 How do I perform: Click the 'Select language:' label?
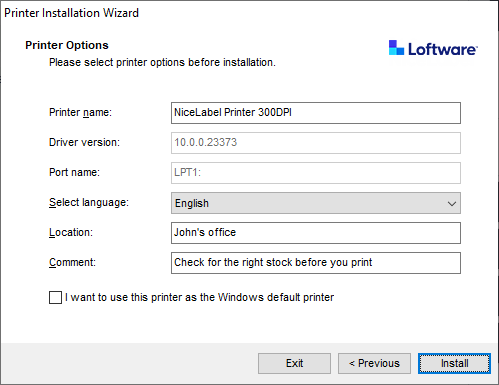pos(89,202)
